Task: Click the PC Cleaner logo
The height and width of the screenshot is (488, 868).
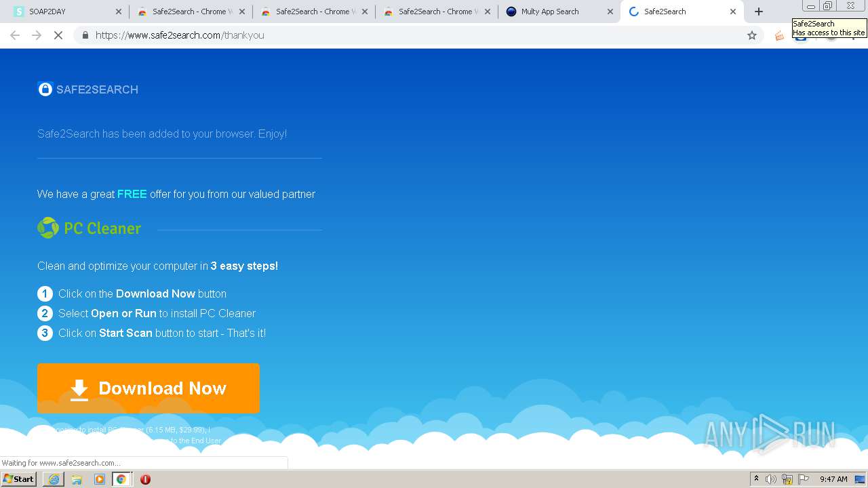Action: point(90,228)
